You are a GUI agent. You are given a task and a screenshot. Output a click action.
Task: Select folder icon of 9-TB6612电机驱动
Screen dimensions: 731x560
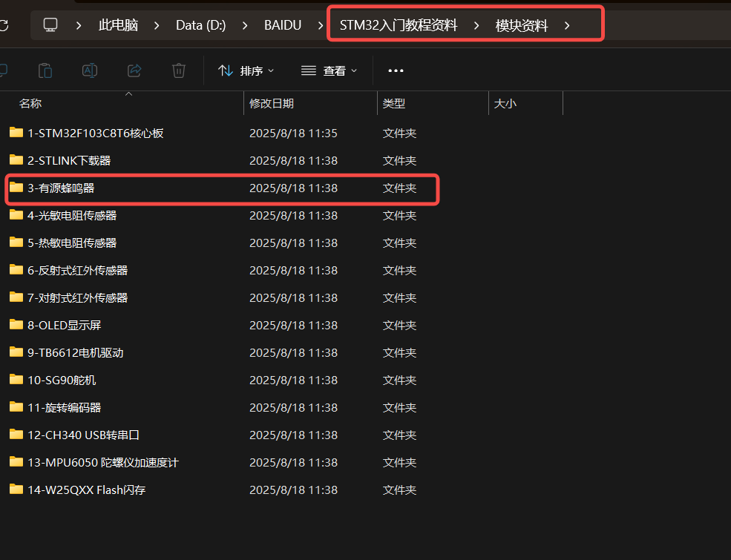pyautogui.click(x=16, y=352)
